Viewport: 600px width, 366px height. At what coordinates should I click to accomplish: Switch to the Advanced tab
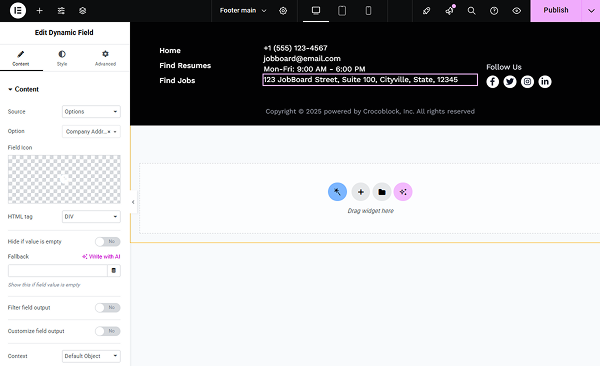click(x=105, y=58)
